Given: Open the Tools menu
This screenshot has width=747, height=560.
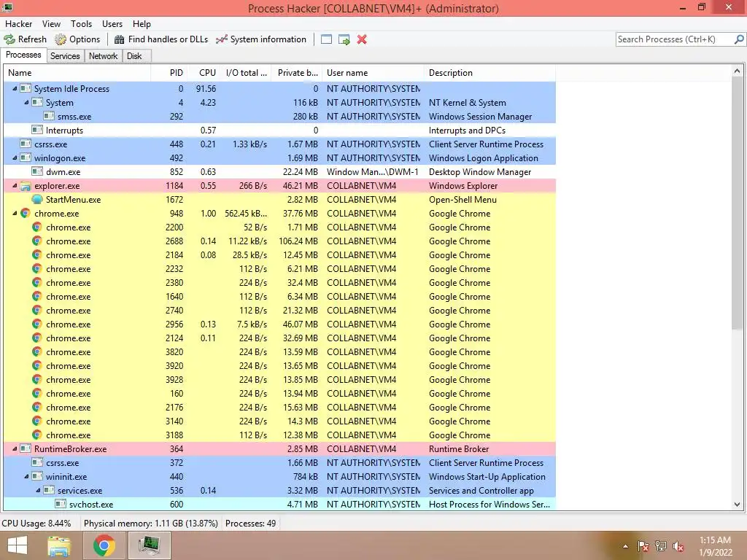Looking at the screenshot, I should point(81,24).
